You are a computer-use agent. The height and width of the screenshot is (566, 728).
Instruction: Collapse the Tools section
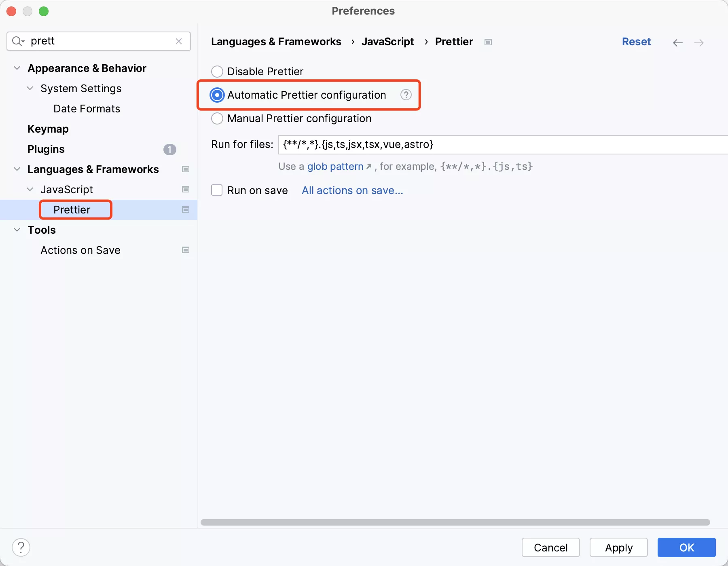17,230
